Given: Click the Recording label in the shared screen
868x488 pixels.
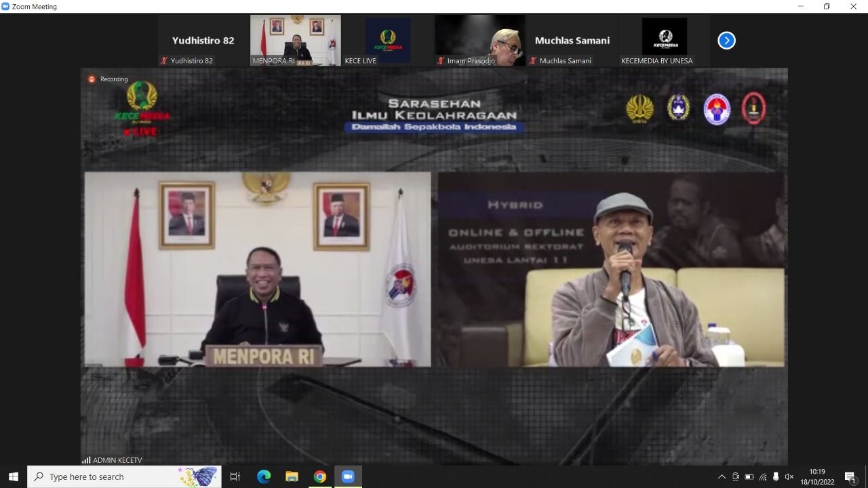Looking at the screenshot, I should tap(113, 79).
